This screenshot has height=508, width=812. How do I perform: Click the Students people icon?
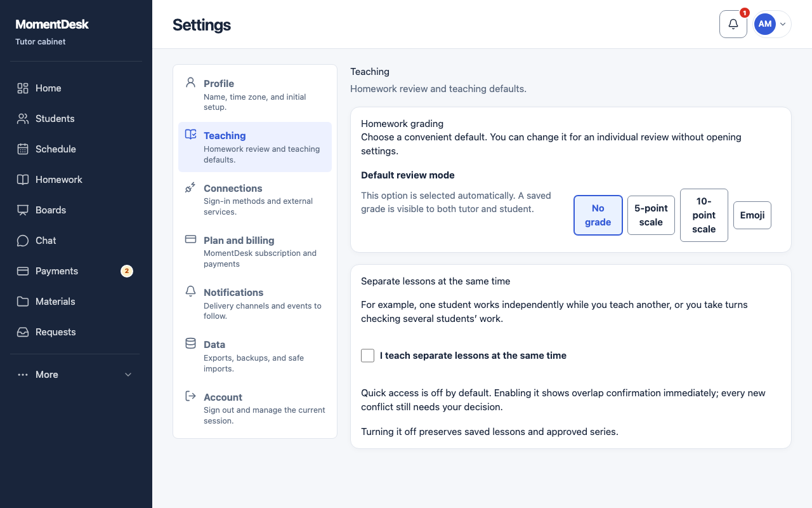pos(23,119)
